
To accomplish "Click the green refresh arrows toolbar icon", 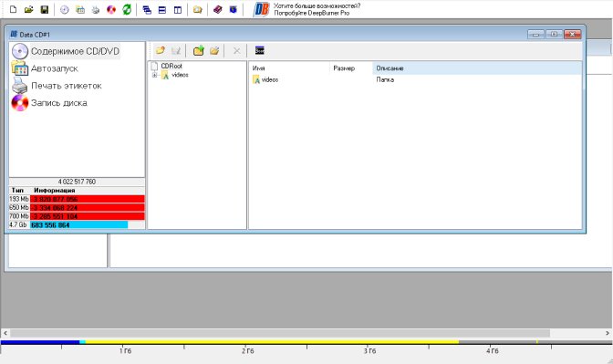I will pyautogui.click(x=127, y=10).
